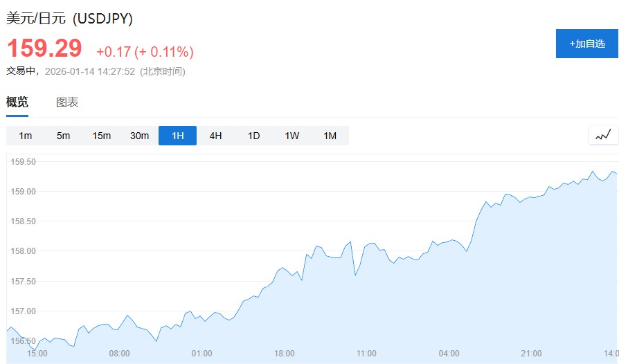Add USDJPY to watchlist with +加自选
The image size is (619, 364).
tap(587, 44)
